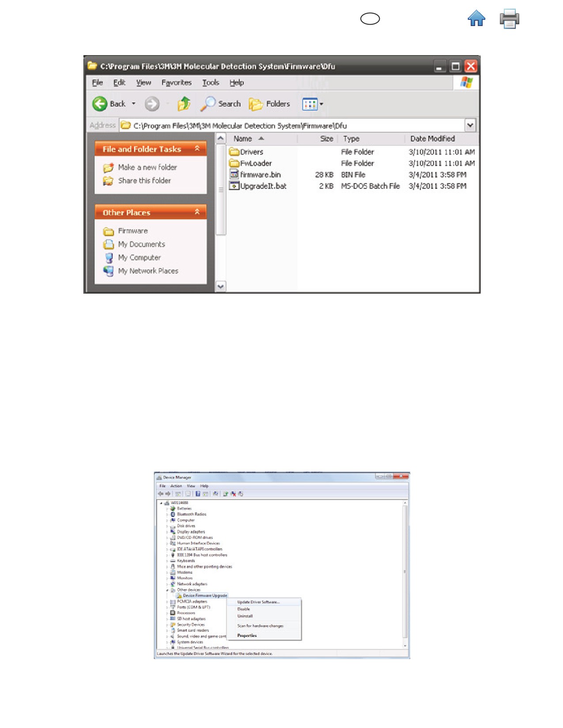The height and width of the screenshot is (728, 563).
Task: Open the View menu in Explorer
Action: tap(144, 83)
